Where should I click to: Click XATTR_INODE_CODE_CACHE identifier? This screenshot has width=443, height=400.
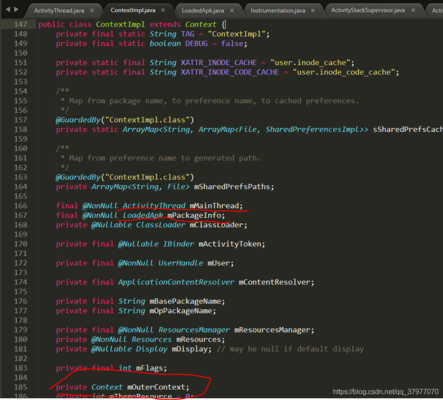230,72
